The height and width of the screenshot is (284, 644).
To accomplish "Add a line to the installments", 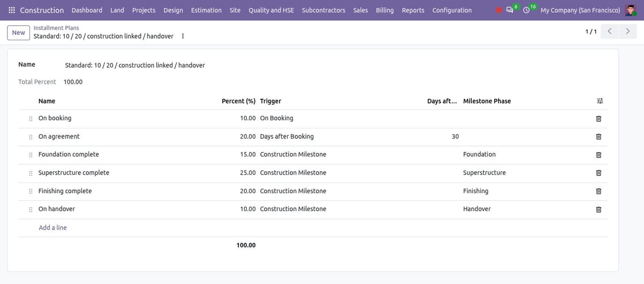I will pyautogui.click(x=53, y=228).
